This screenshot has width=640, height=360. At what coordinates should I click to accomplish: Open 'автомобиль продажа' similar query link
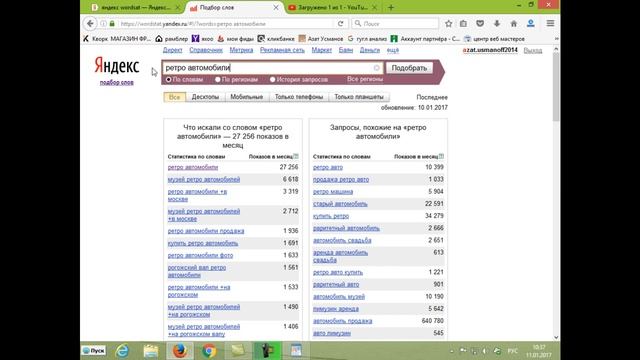[342, 321]
